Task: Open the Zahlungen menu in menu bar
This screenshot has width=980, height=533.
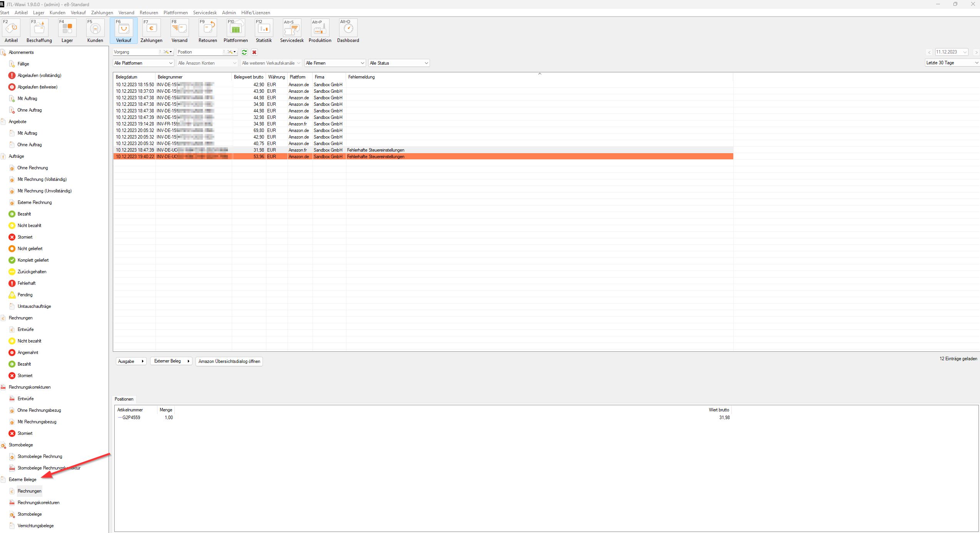Action: [102, 13]
